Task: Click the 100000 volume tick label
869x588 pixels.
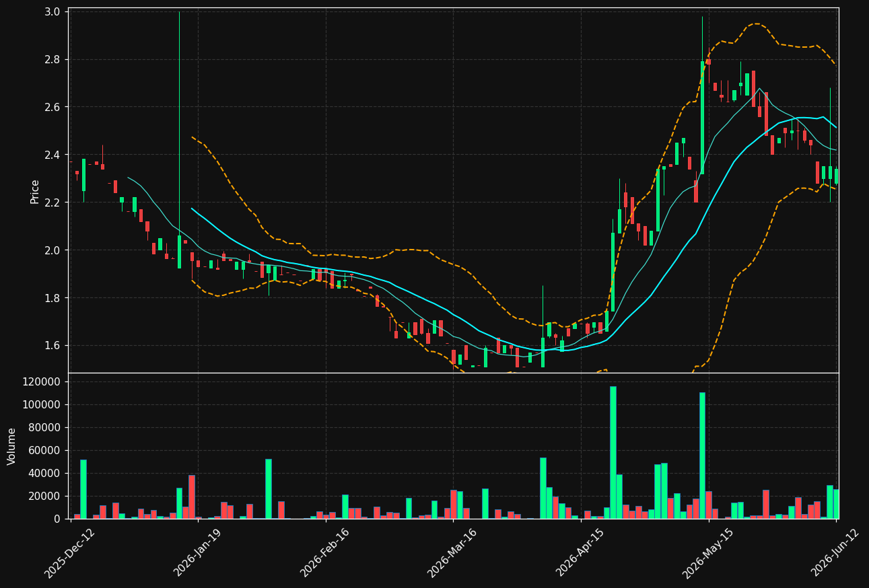Action: 42,405
